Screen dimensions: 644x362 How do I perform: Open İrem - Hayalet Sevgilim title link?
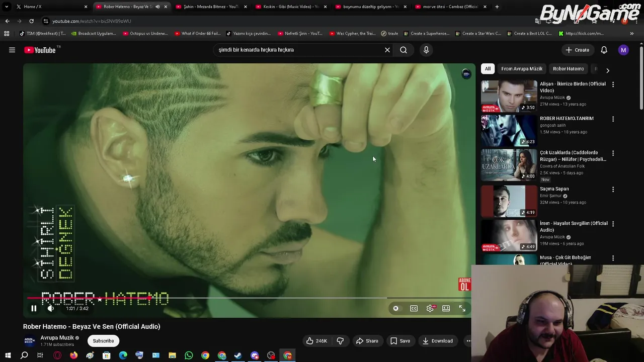pyautogui.click(x=574, y=227)
